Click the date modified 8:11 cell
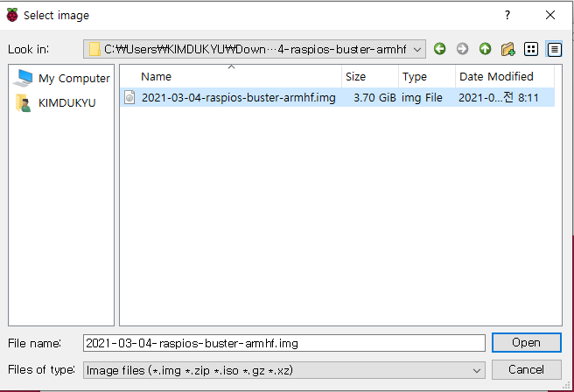Viewport: 574px width, 392px height. pyautogui.click(x=499, y=97)
